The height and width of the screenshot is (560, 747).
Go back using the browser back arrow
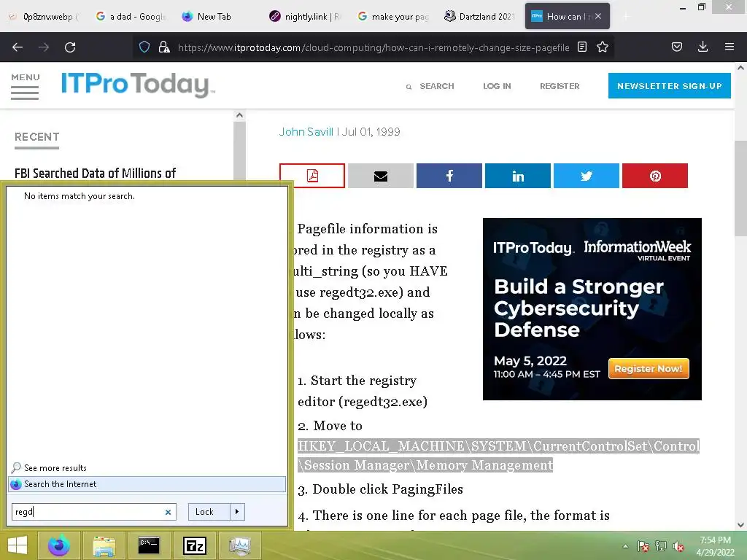18,47
